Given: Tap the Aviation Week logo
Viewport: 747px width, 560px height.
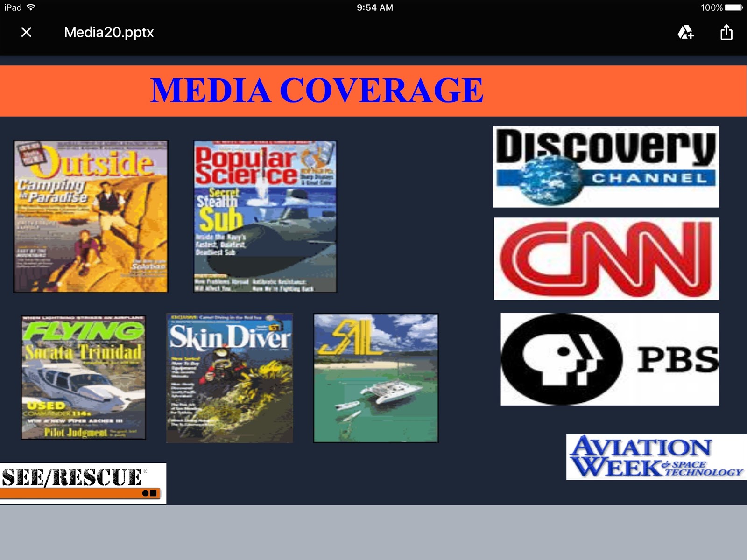Looking at the screenshot, I should point(656,457).
